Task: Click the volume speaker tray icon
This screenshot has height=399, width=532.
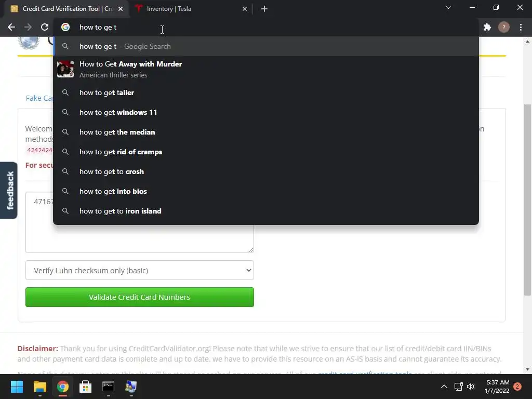Action: (x=471, y=387)
